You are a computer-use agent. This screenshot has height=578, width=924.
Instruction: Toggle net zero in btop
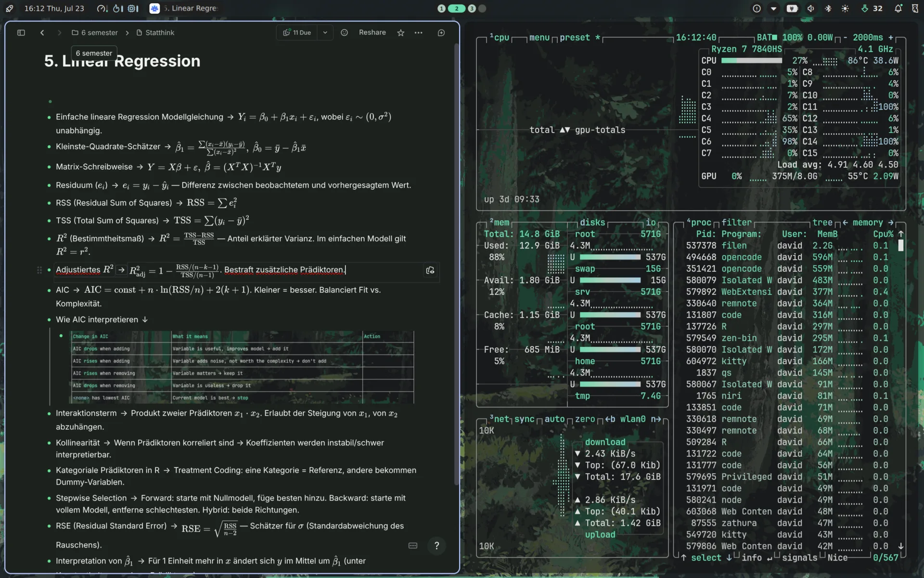[585, 419]
